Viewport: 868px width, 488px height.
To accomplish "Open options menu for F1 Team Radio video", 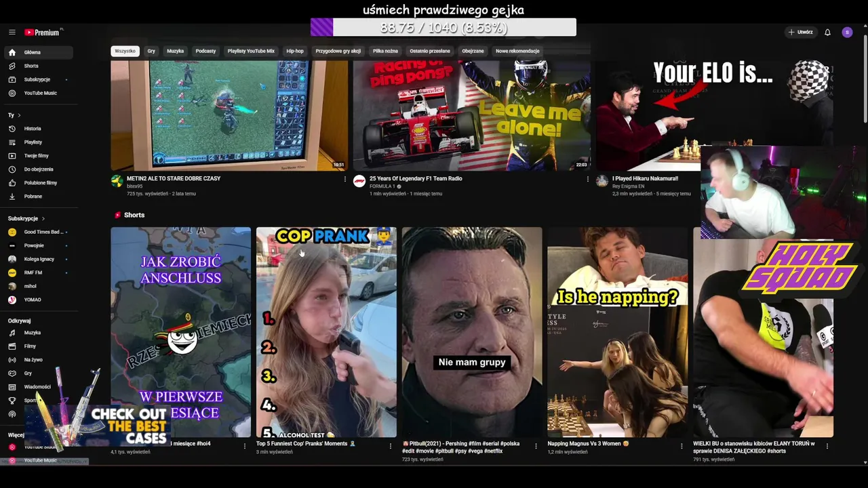I will (587, 179).
